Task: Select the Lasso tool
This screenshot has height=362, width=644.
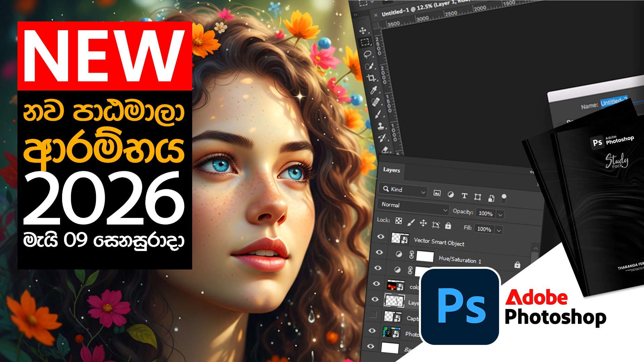Action: pos(368,54)
